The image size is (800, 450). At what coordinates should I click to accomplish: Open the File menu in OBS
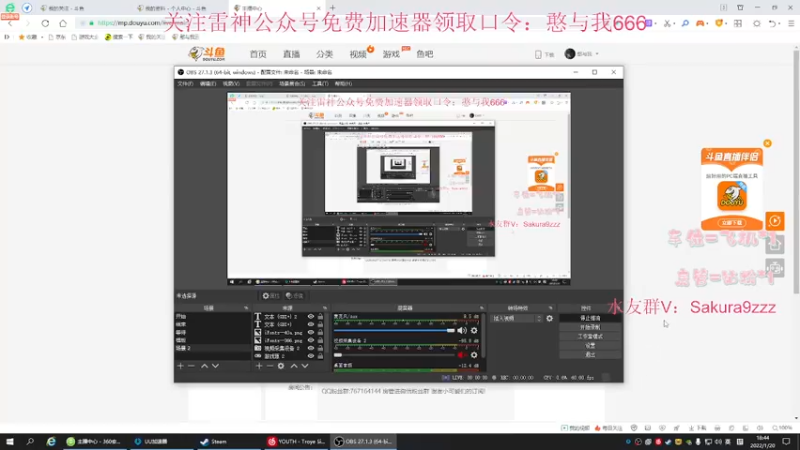tap(185, 84)
